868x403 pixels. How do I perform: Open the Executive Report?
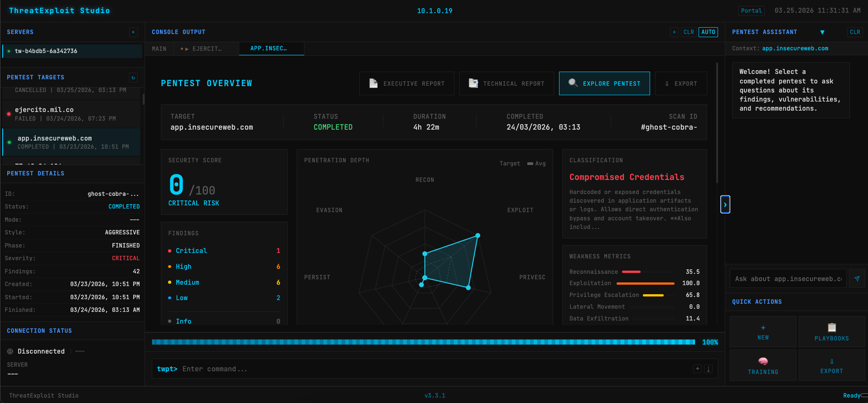point(407,83)
